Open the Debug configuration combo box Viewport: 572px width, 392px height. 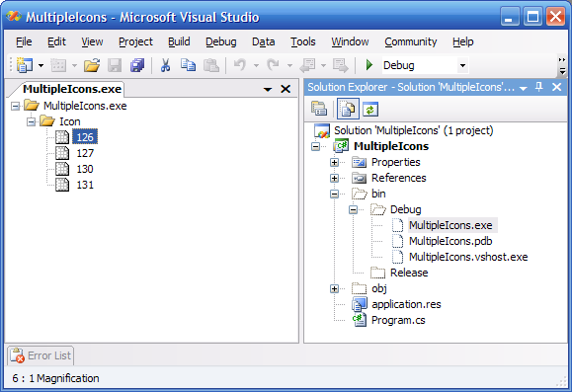click(x=425, y=65)
